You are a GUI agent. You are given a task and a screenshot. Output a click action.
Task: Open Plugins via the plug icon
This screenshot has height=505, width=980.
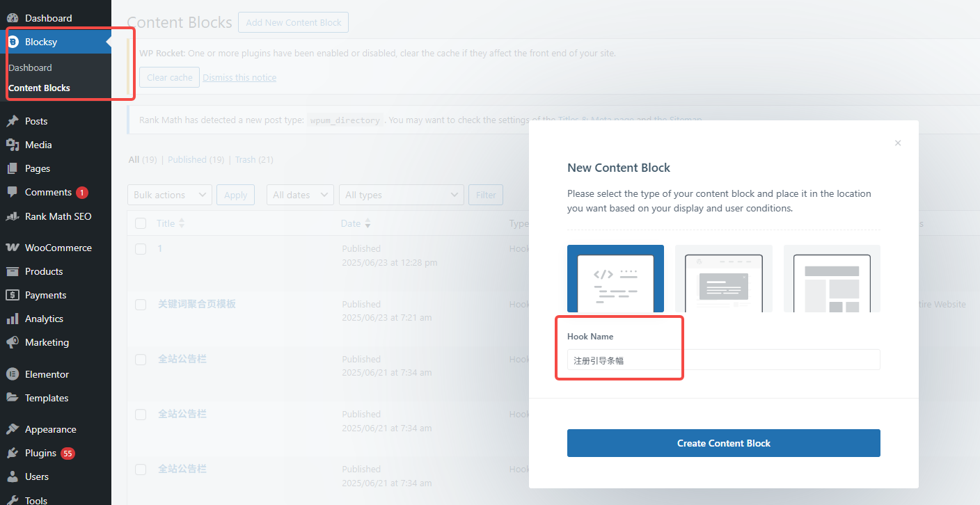[x=13, y=453]
